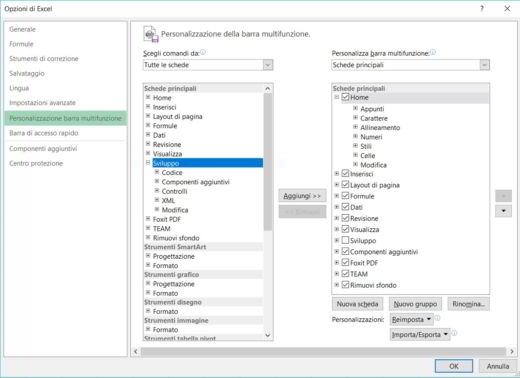520x378 pixels.
Task: Cancel with the Annulla button
Action: pos(498,366)
